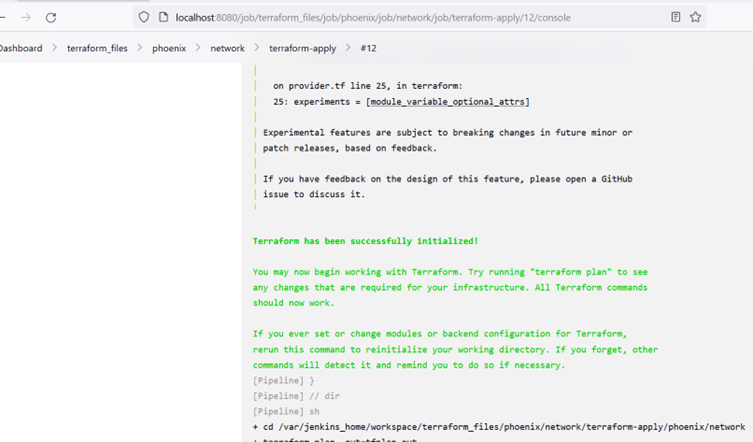The height and width of the screenshot is (442, 753).
Task: Click the site information page icon
Action: 163,17
